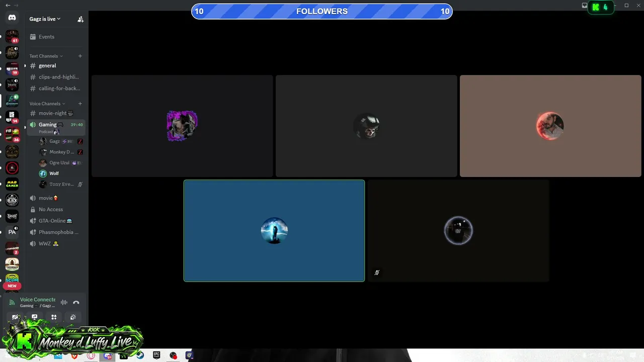Click the Followers goal bar overlay
The height and width of the screenshot is (362, 644).
(322, 11)
